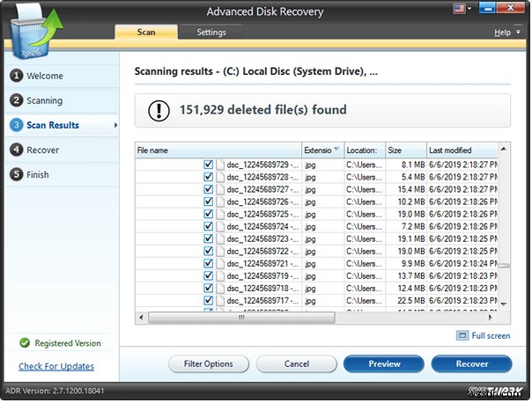Click the Extension column filter arrow
Screen dimensions: 532x403
coord(336,150)
